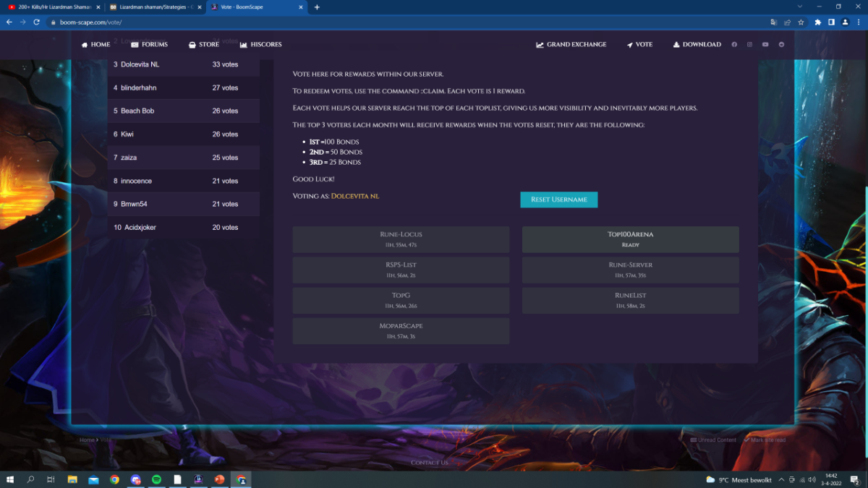Open the Store menu item
Image resolution: width=868 pixels, height=488 pixels.
[204, 45]
